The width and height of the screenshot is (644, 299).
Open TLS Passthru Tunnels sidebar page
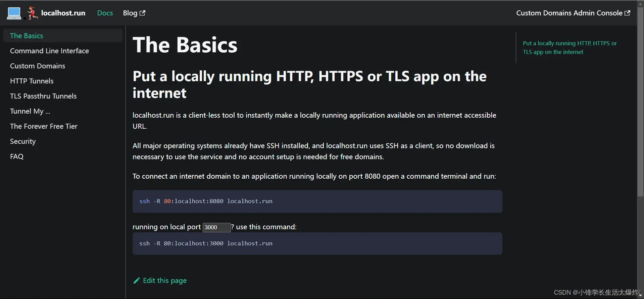coord(63,96)
